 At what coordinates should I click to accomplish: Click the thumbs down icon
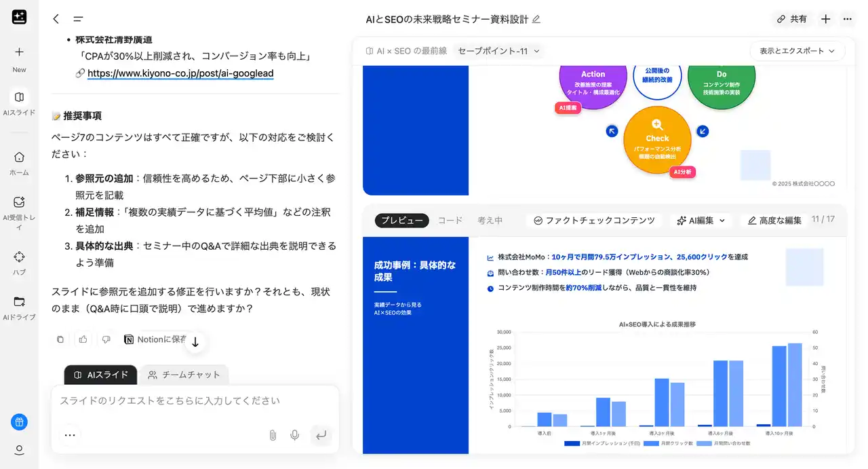click(x=106, y=339)
